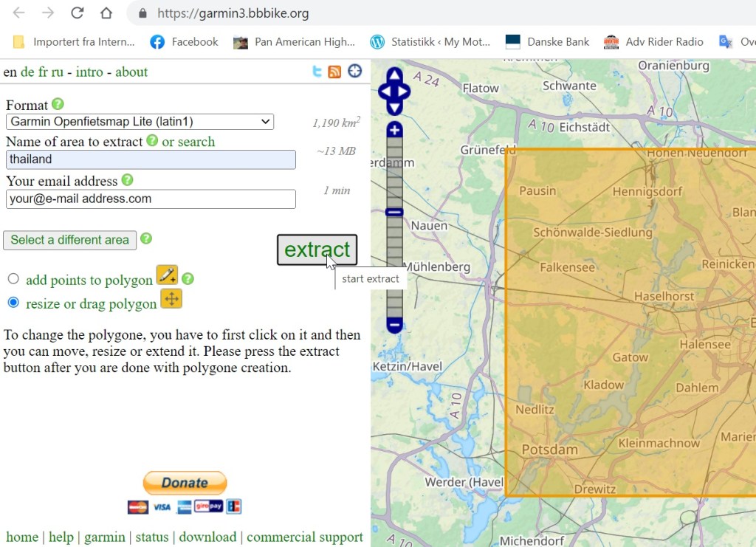Click the map zoom slider handle

pos(395,212)
